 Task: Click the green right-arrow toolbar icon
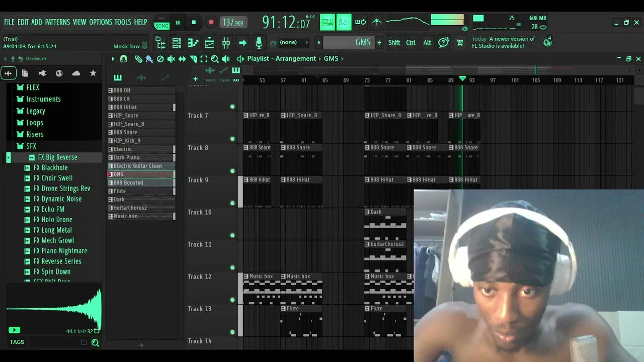pyautogui.click(x=243, y=43)
